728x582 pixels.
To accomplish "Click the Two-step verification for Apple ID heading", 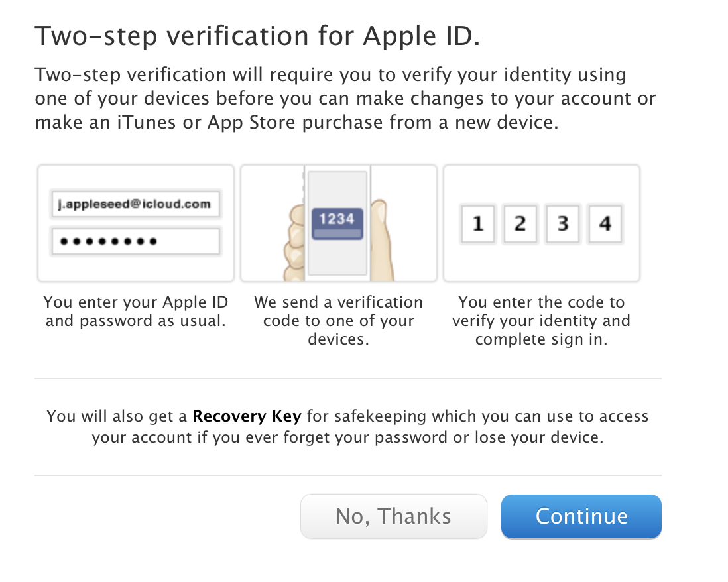I will [x=257, y=35].
